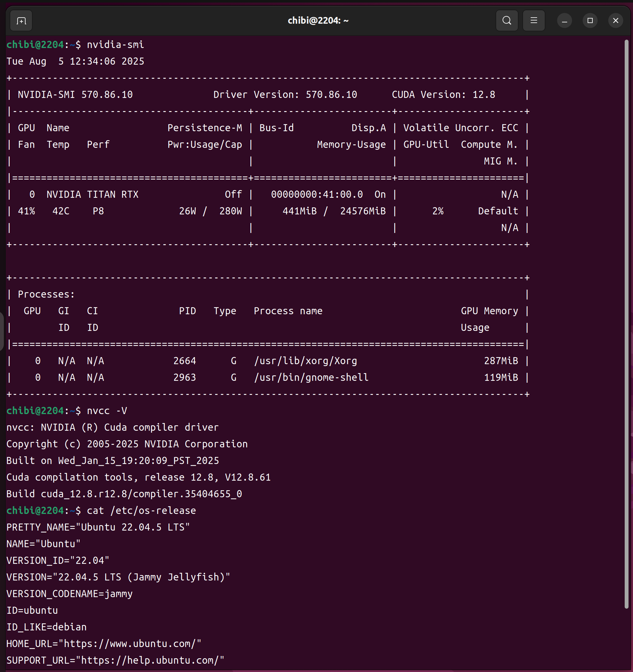
Task: Minimize the terminal window
Action: 564,20
